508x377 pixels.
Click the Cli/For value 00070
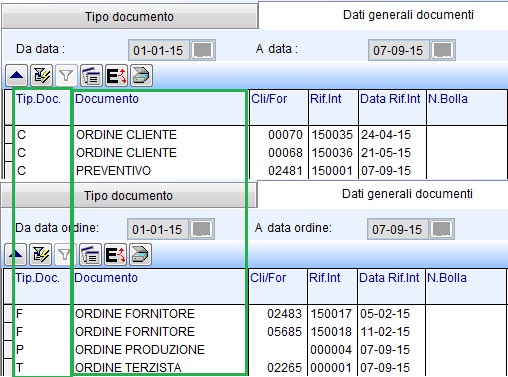pyautogui.click(x=285, y=135)
